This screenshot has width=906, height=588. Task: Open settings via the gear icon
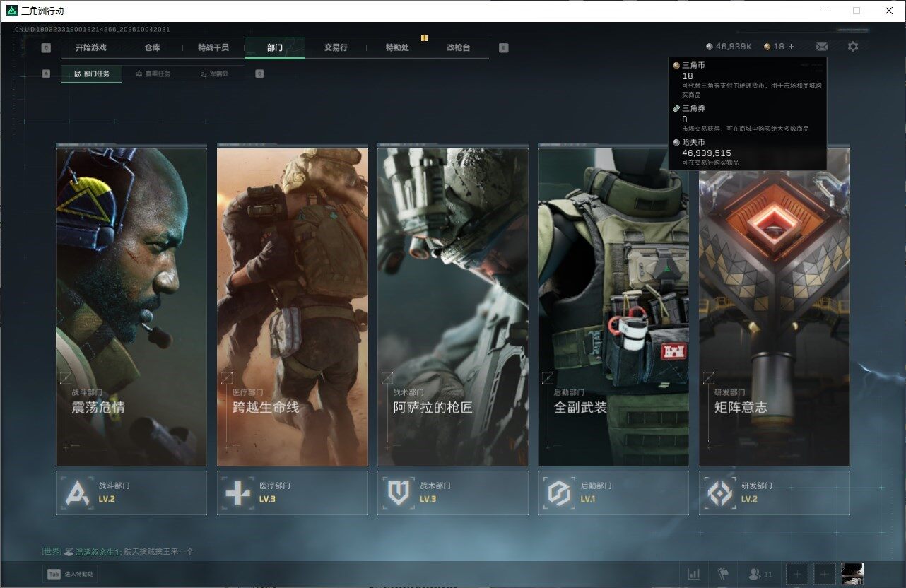[853, 47]
